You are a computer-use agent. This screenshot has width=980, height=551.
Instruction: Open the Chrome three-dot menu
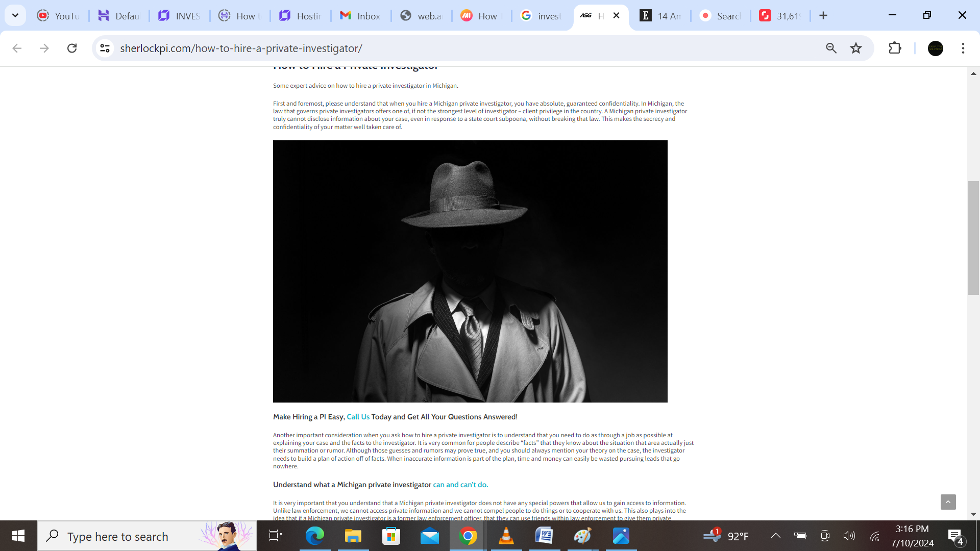coord(963,48)
